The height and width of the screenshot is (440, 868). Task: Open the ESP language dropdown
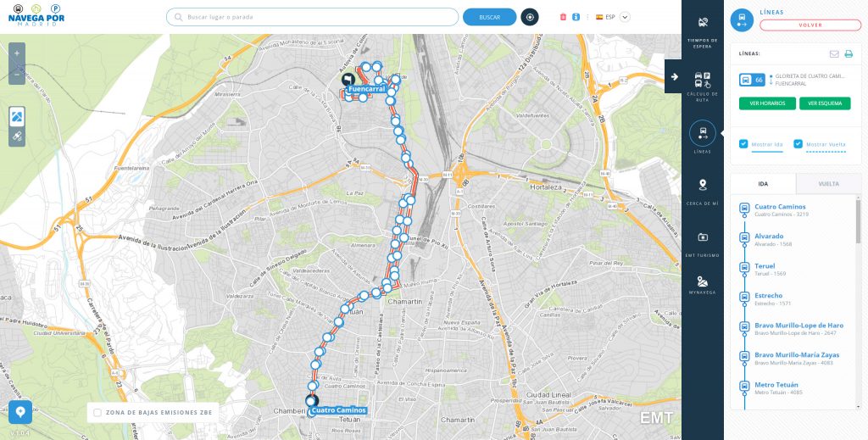pos(625,17)
